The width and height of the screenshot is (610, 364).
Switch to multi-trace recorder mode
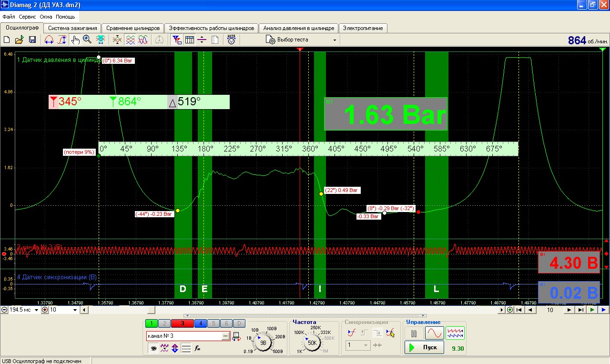455,333
